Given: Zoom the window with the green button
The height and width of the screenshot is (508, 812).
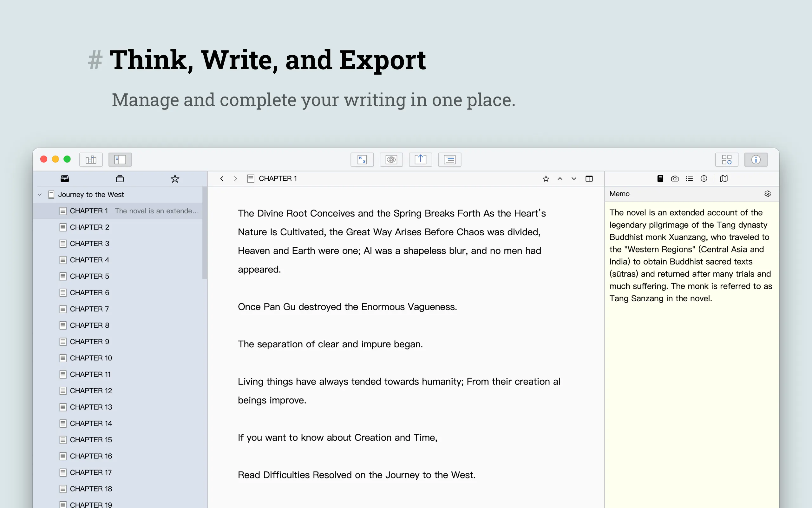Looking at the screenshot, I should (67, 159).
